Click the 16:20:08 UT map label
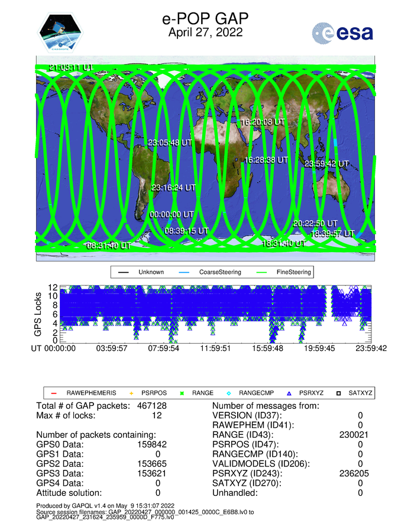Screen dimensions: 411x532 pyautogui.click(x=263, y=122)
